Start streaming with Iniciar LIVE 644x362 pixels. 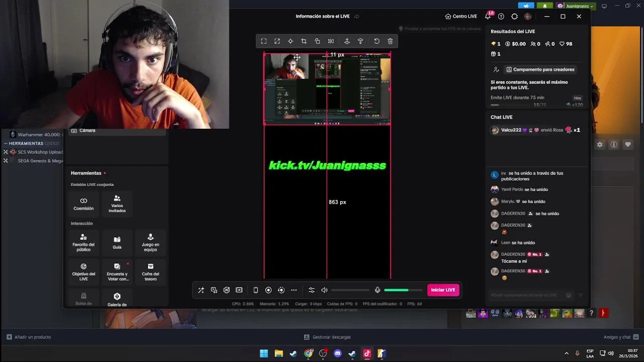tap(443, 290)
